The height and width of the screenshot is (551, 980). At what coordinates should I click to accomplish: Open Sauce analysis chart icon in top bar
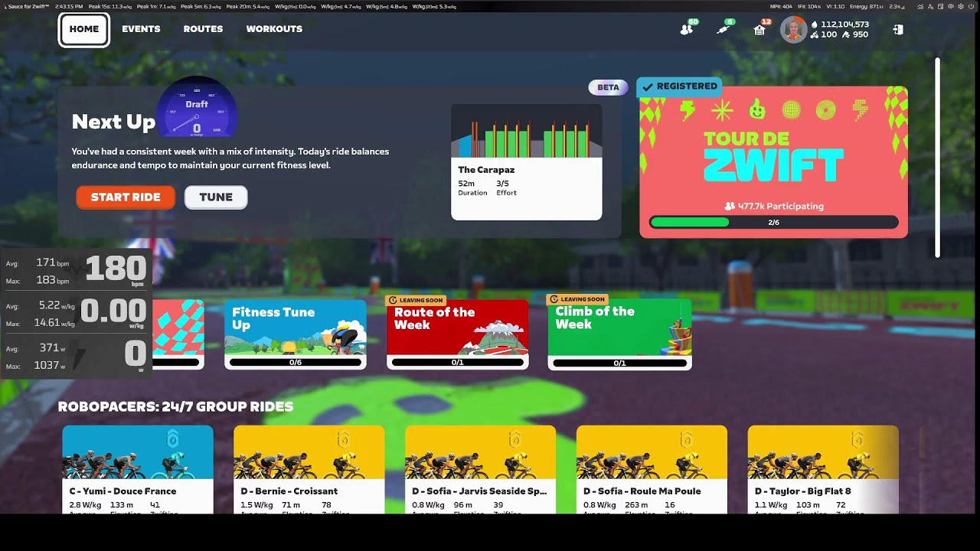[x=920, y=6]
